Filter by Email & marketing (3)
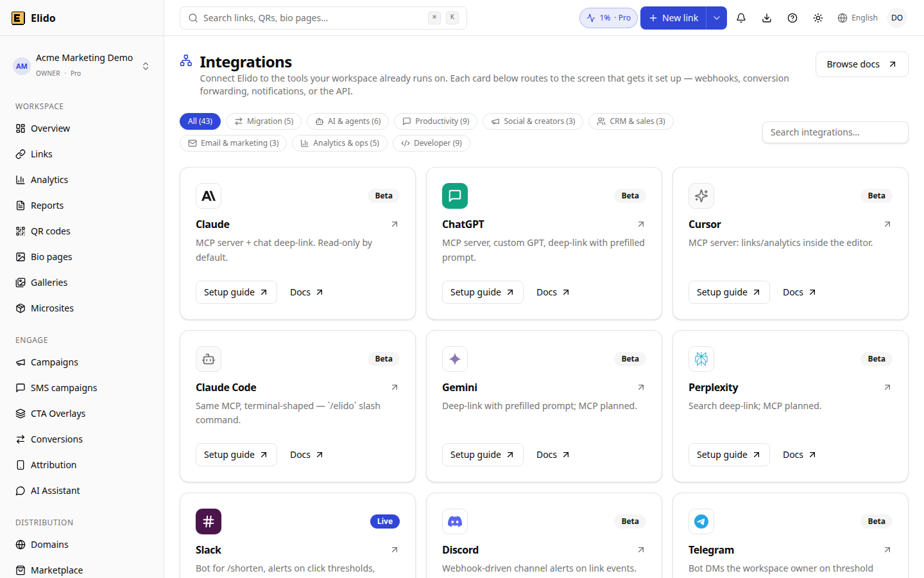Image resolution: width=924 pixels, height=578 pixels. [234, 143]
